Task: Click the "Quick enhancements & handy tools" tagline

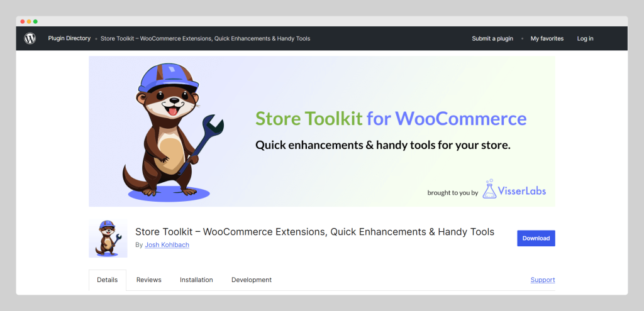Action: (383, 145)
